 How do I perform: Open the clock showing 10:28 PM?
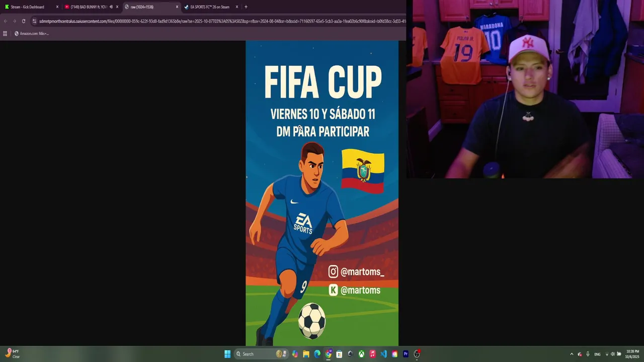pyautogui.click(x=632, y=354)
